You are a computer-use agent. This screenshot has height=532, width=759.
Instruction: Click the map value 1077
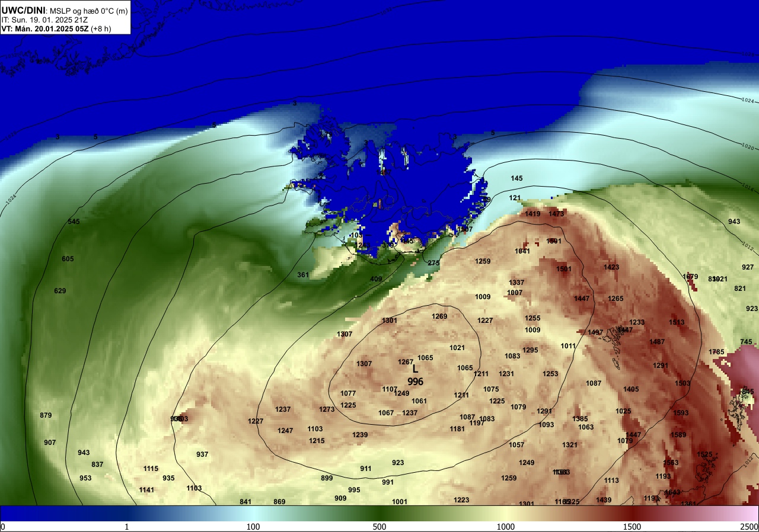[x=348, y=393]
